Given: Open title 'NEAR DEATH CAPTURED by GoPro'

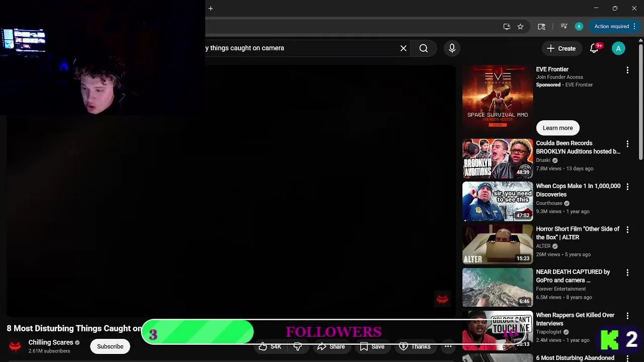Looking at the screenshot, I should pyautogui.click(x=573, y=276).
